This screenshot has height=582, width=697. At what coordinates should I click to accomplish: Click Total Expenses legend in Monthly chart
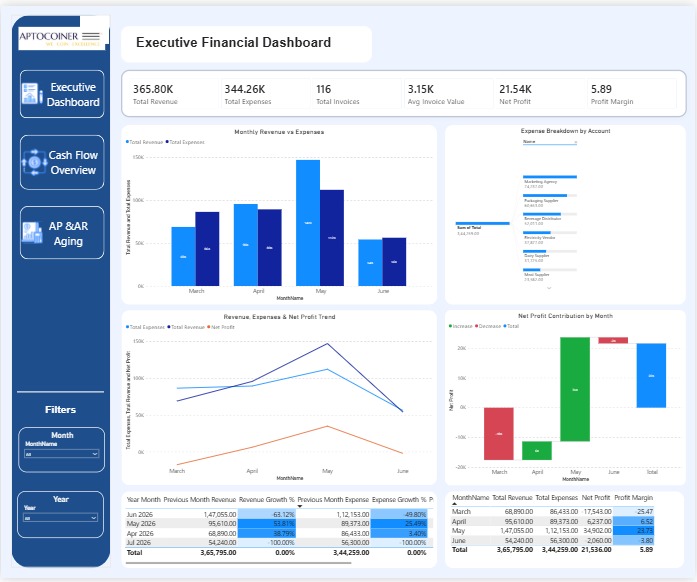coord(185,142)
